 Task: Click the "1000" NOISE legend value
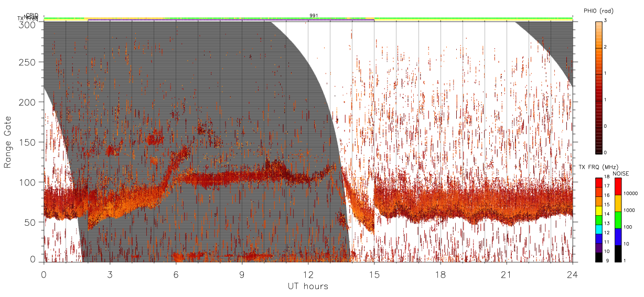pos(630,210)
